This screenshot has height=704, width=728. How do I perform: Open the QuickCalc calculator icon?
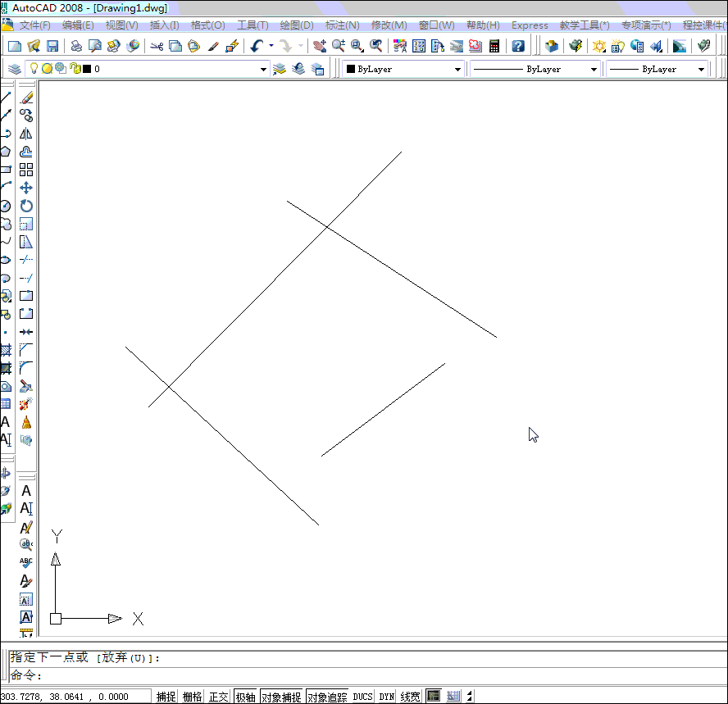[x=494, y=46]
